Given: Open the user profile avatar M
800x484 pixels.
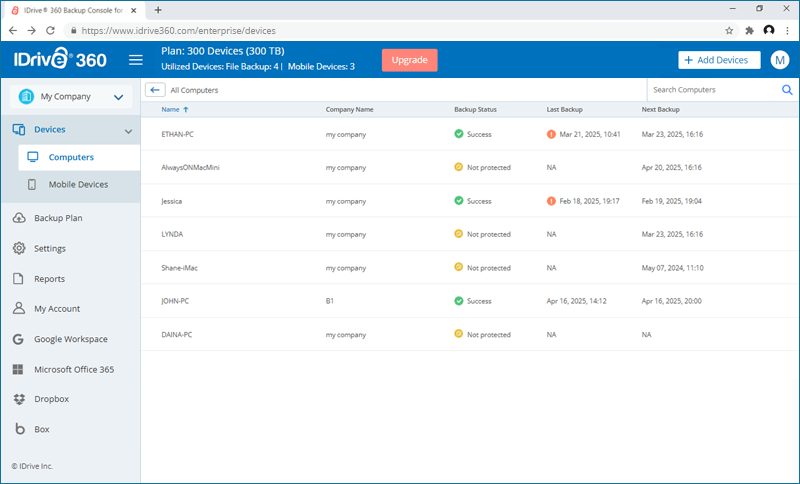Looking at the screenshot, I should click(x=780, y=60).
